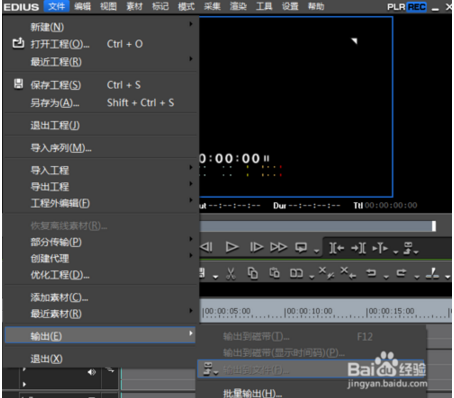Open the undo history dropdown arrow
This screenshot has height=398, width=454.
(x=386, y=277)
